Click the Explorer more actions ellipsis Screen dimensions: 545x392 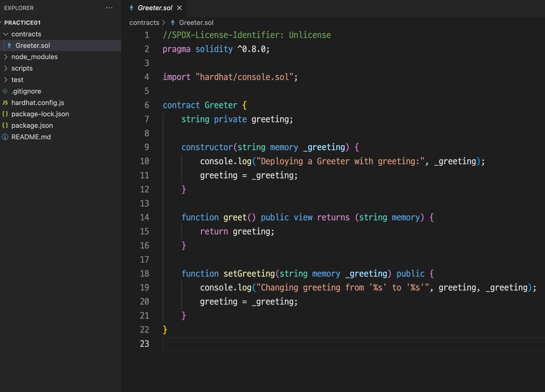coord(109,8)
